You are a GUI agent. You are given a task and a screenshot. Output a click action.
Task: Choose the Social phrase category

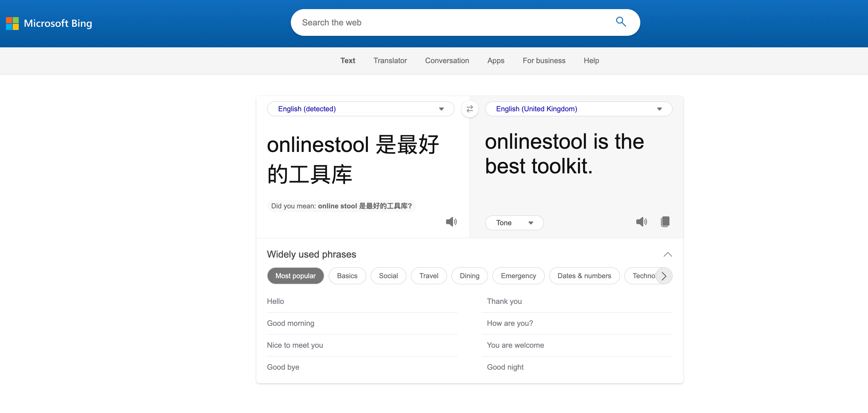388,276
